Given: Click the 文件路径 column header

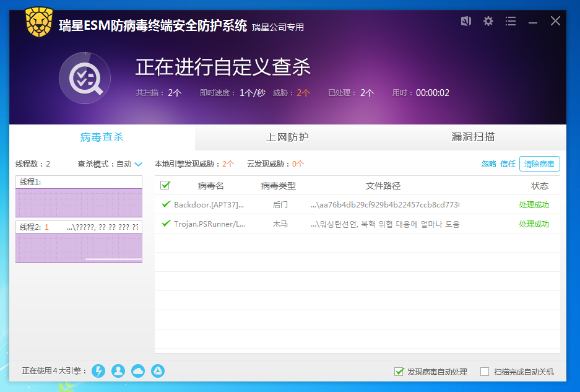Looking at the screenshot, I should click(x=383, y=186).
